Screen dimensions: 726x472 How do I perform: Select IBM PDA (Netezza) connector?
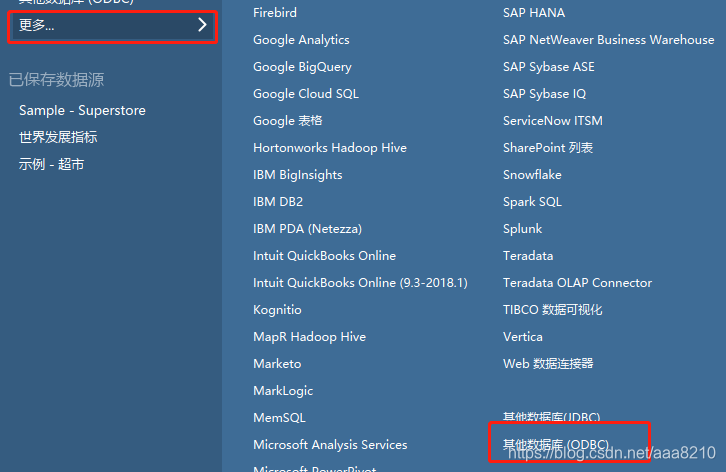coord(307,229)
